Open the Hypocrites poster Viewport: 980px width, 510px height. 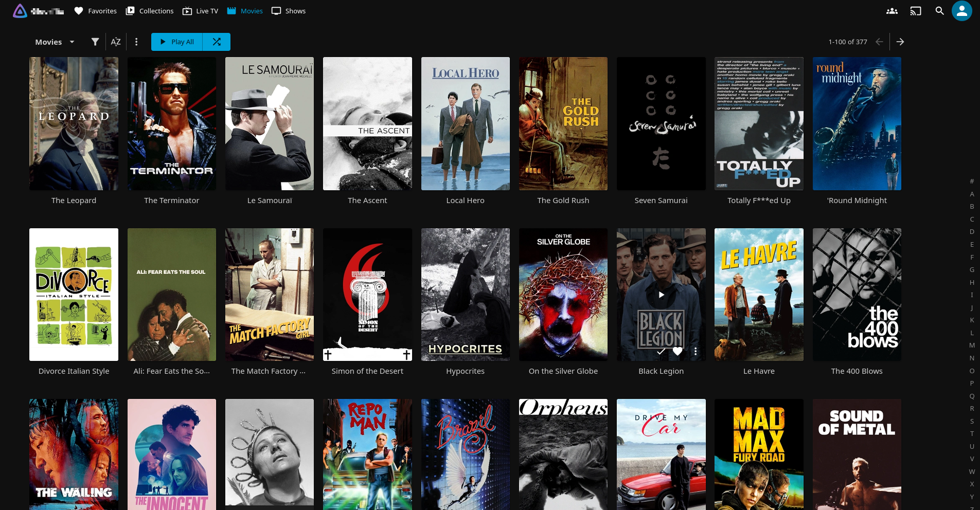click(466, 295)
